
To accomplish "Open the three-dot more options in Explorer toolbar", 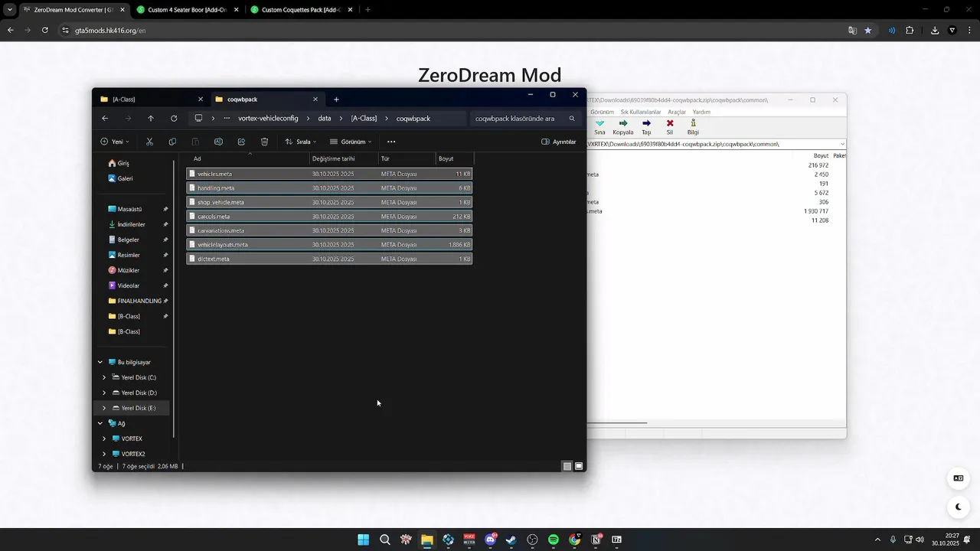I will tap(391, 142).
